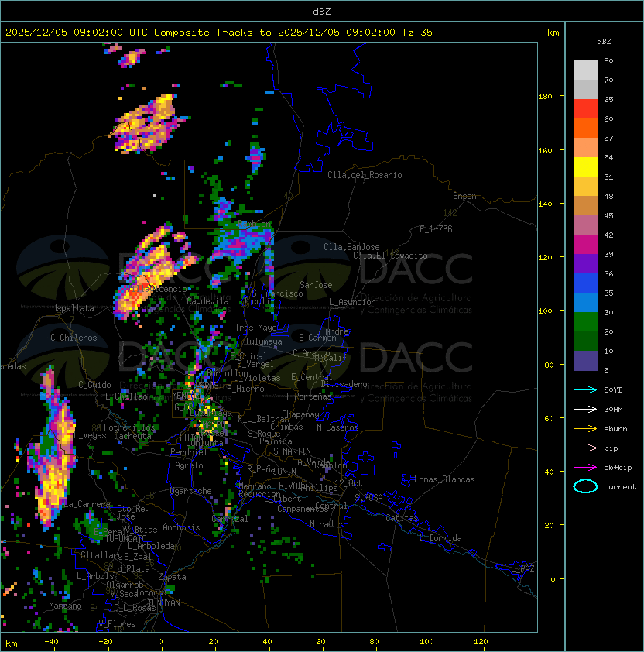The image size is (644, 652).
Task: Click the 'Ugarteche' map label
Action: pyautogui.click(x=191, y=491)
